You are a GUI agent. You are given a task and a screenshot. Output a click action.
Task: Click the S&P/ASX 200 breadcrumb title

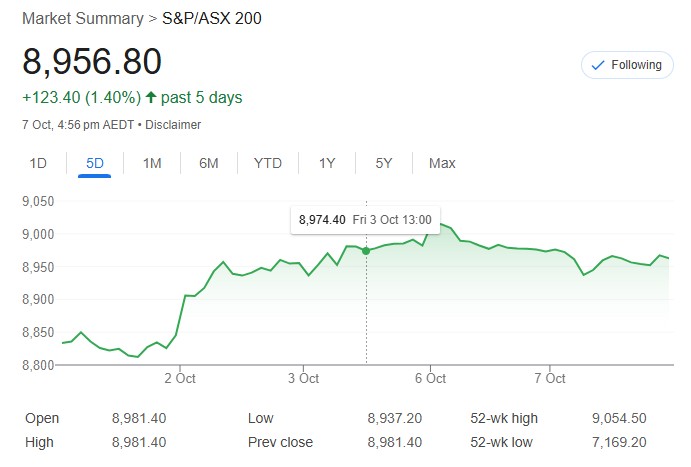(x=212, y=19)
